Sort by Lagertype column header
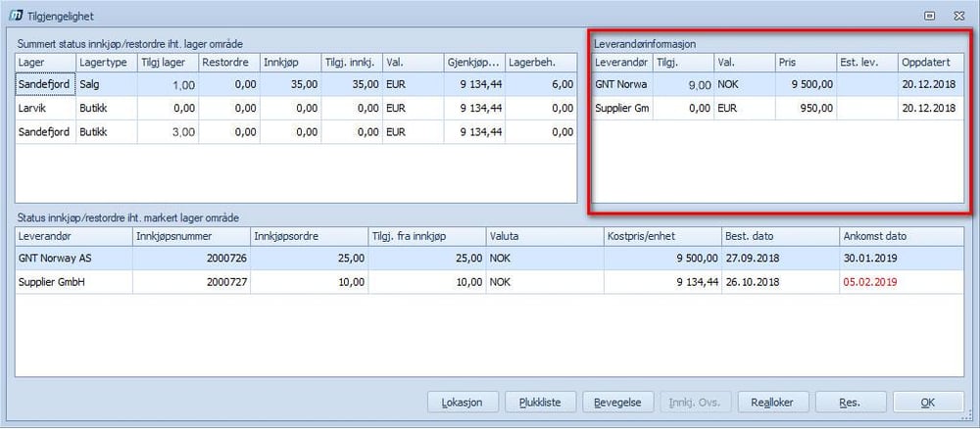The width and height of the screenshot is (980, 429). point(105,62)
